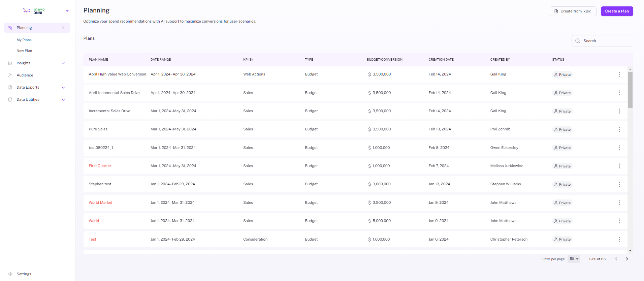644x281 pixels.
Task: Click the Insights chart icon in sidebar
Action: point(10,63)
